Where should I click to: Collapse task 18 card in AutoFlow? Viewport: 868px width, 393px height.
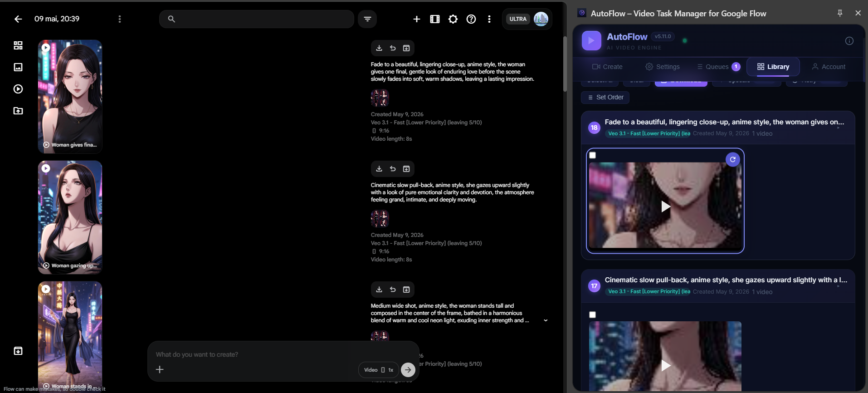[839, 128]
